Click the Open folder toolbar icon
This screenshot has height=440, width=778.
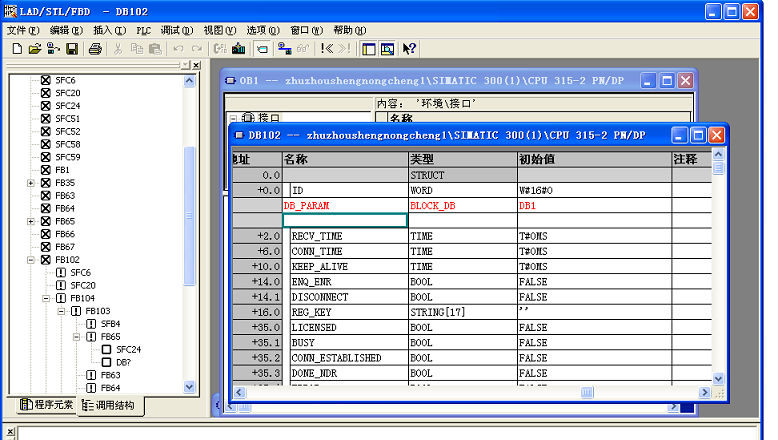click(35, 49)
